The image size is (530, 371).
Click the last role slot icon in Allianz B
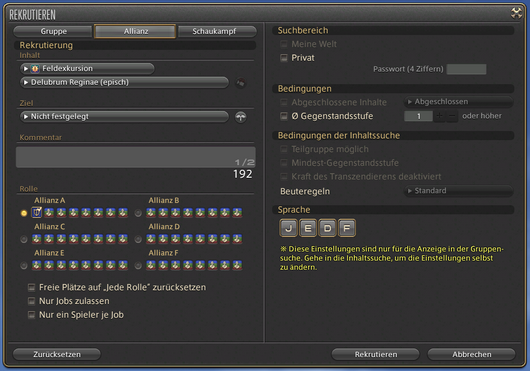click(237, 213)
